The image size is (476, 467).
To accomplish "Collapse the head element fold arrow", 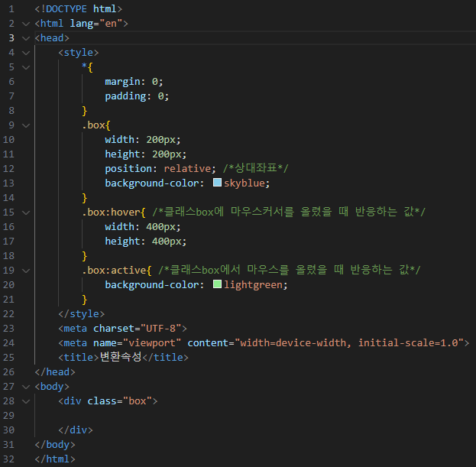I will point(26,38).
